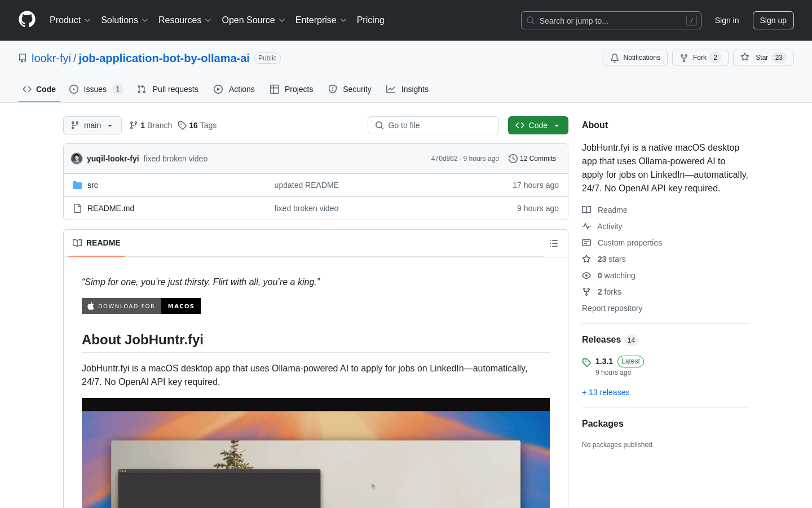
Task: Fork this repository
Action: coord(700,58)
